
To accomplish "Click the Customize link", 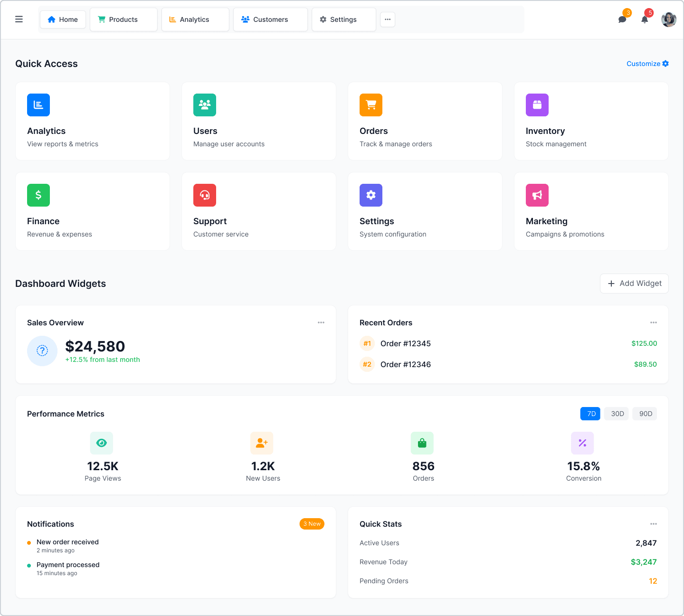I will point(647,63).
